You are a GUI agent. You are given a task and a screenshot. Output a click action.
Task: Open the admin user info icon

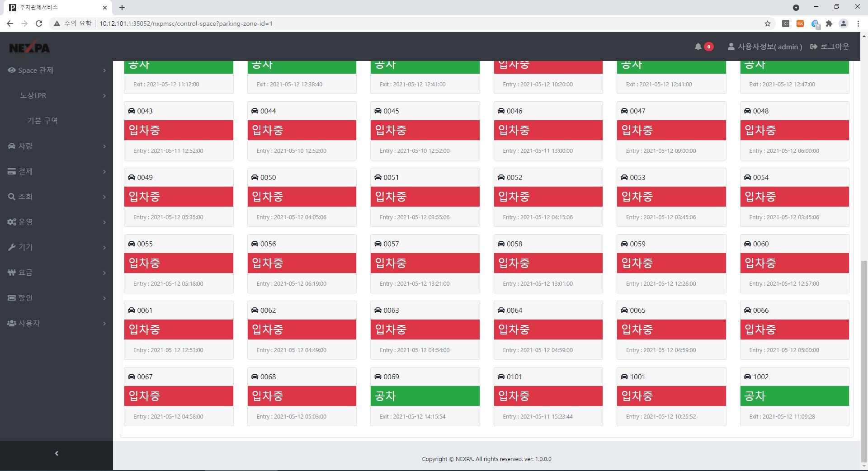[731, 47]
